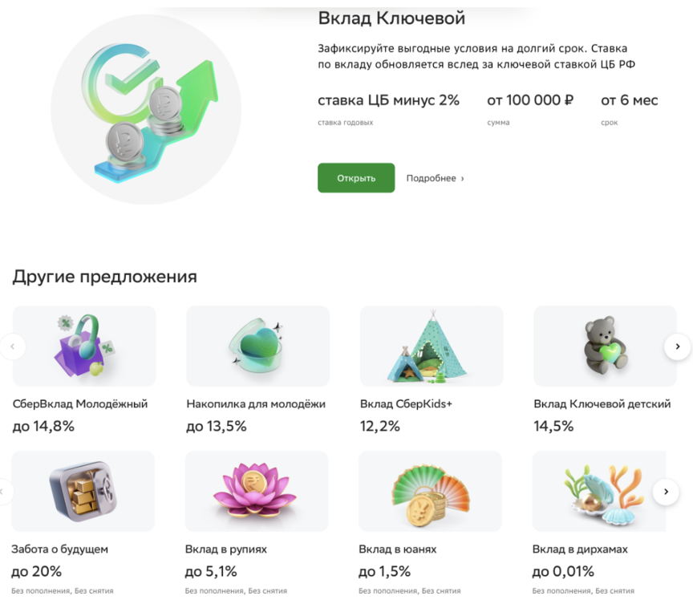Click the gold safe Забота о будущем icon
This screenshot has width=693, height=616.
(83, 491)
